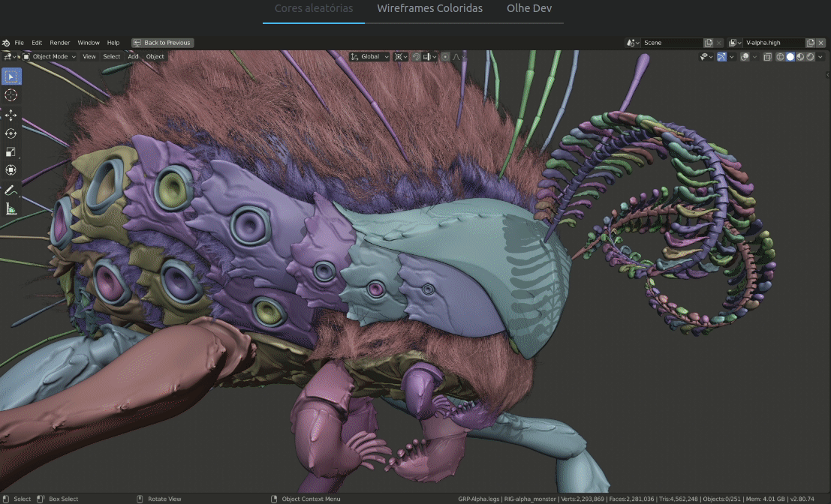The height and width of the screenshot is (504, 831).
Task: Click the Back to Previous button
Action: (x=162, y=43)
